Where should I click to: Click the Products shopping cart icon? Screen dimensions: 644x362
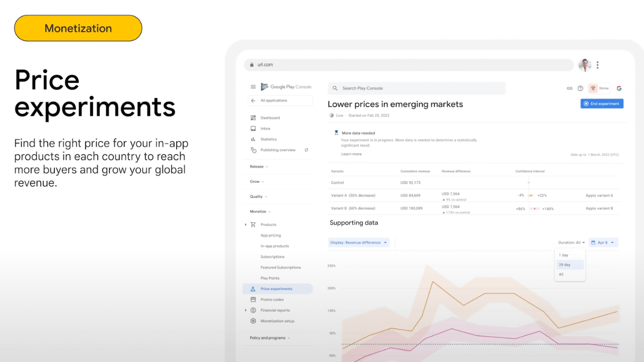pyautogui.click(x=253, y=225)
